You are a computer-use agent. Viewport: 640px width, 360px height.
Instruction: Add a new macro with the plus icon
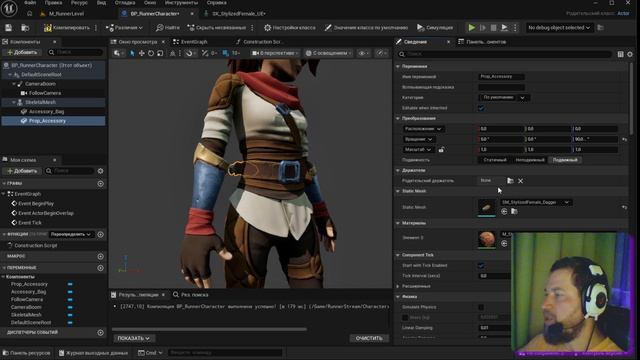click(x=100, y=256)
